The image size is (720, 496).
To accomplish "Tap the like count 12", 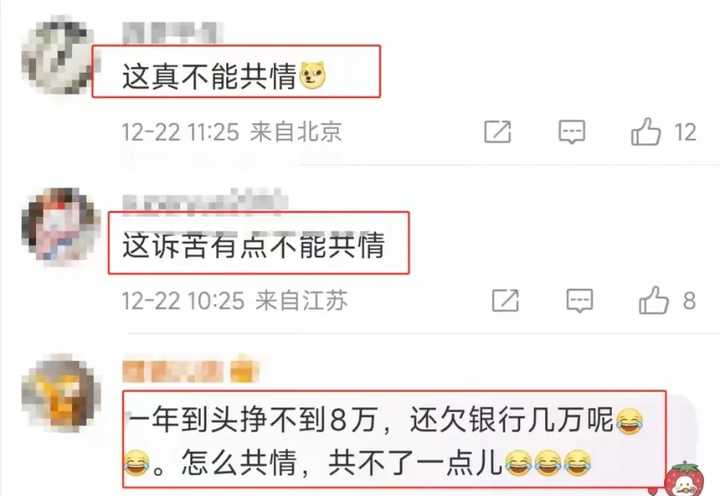I will pos(685,132).
